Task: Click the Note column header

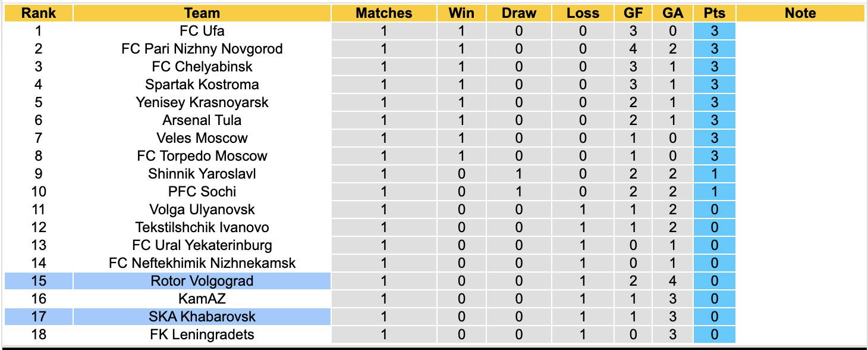Action: pyautogui.click(x=800, y=13)
